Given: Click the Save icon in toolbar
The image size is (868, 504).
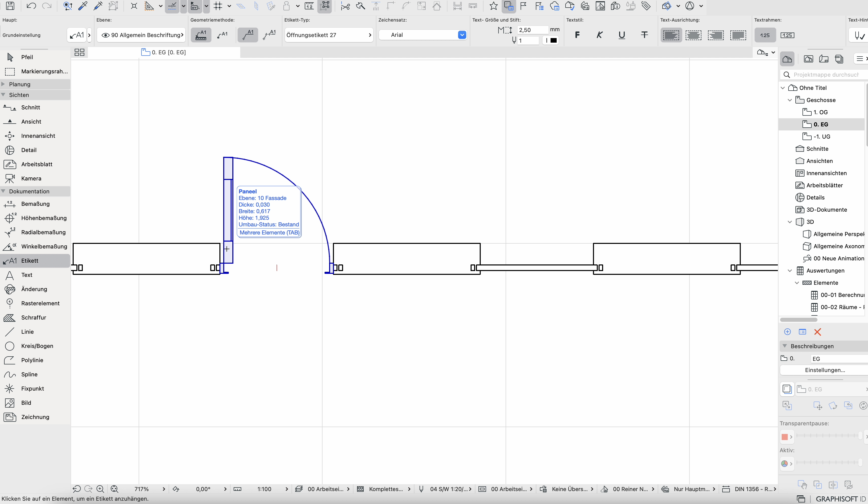Looking at the screenshot, I should point(10,6).
